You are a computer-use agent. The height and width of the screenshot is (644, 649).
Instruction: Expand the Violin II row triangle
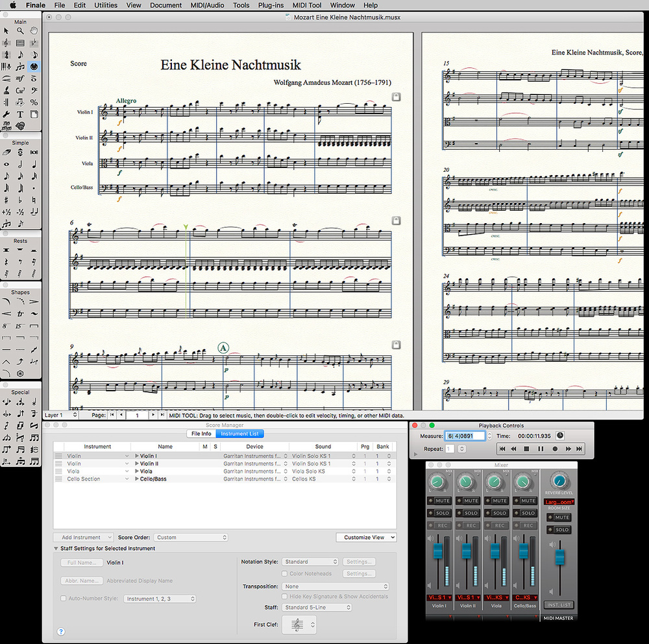click(137, 464)
